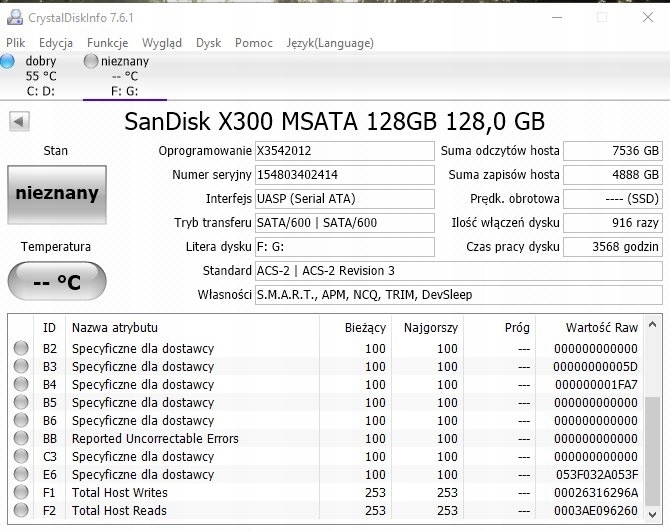Open the Funkcje menu
Viewport: 670px width, 531px height.
pyautogui.click(x=107, y=43)
